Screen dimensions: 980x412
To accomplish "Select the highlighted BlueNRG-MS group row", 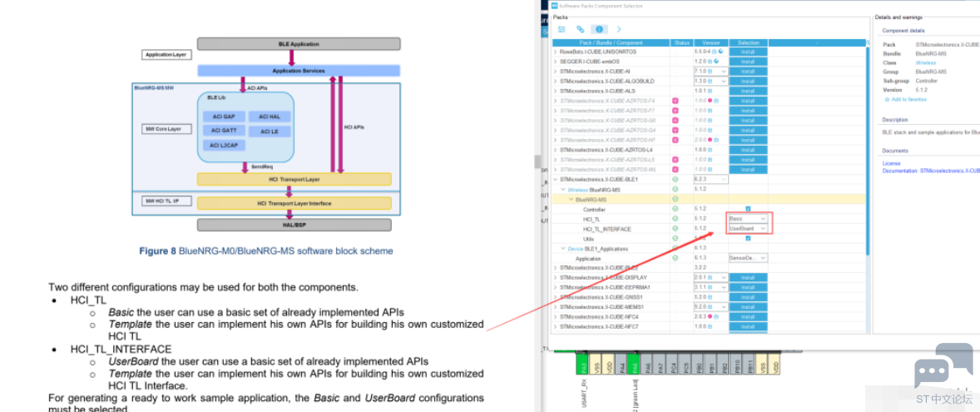I will (710, 200).
